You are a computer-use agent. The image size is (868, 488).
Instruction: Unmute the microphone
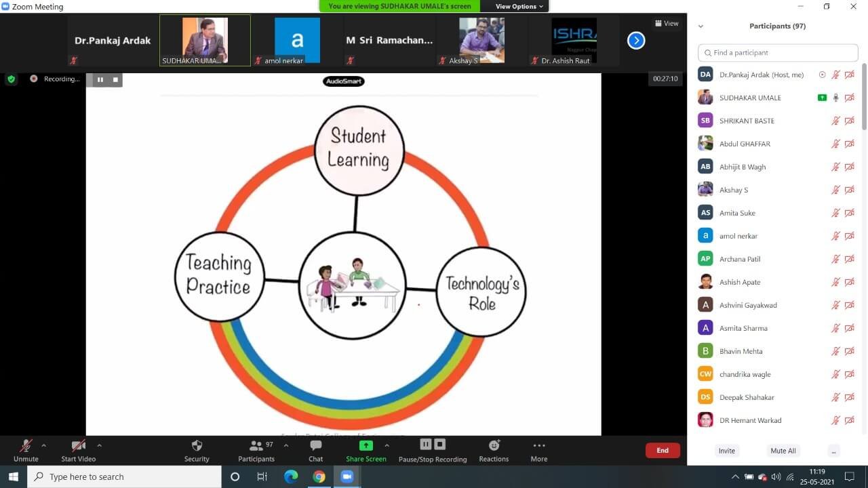[x=26, y=450]
